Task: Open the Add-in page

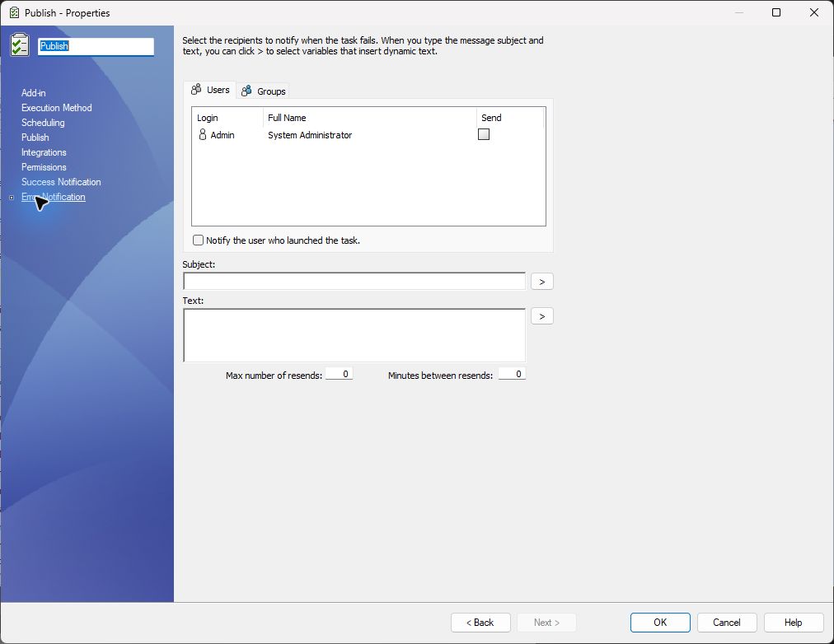Action: (34, 93)
